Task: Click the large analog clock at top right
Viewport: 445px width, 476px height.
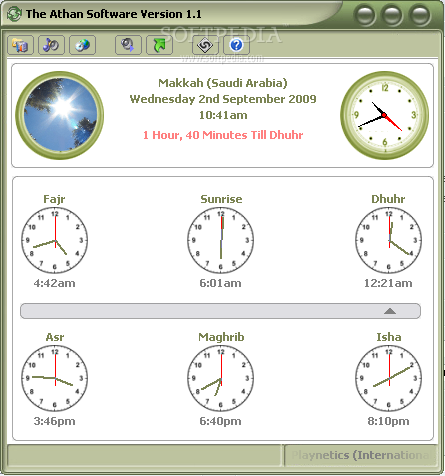Action: [x=385, y=115]
